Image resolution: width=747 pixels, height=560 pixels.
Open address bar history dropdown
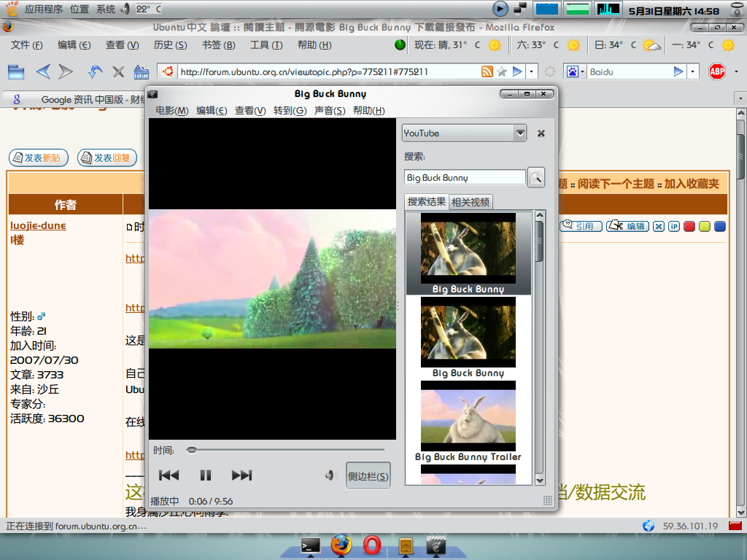tap(531, 72)
